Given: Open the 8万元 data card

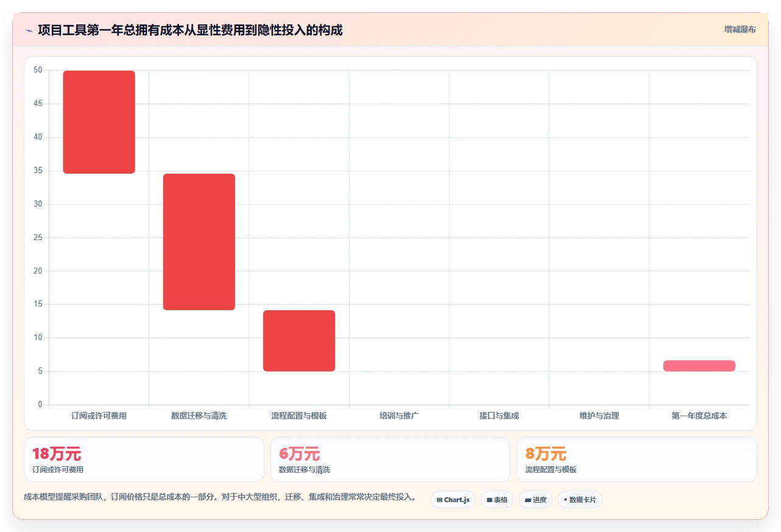Looking at the screenshot, I should tap(637, 459).
